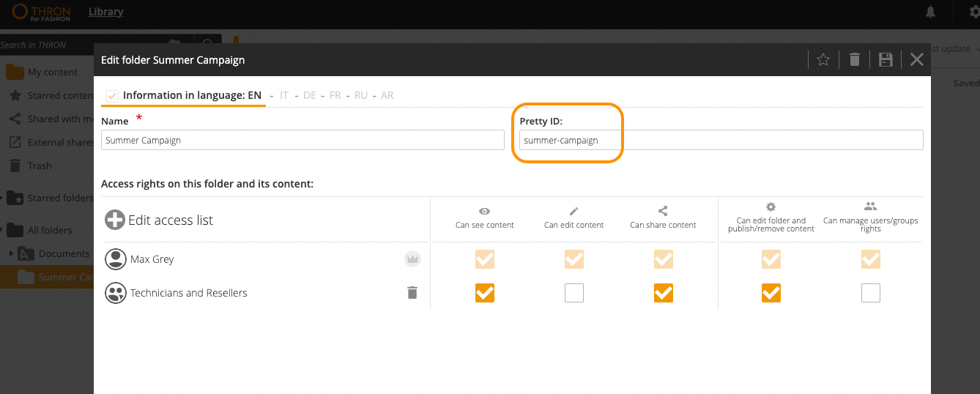Toggle manage users/groups rights for Max Grey
Screen dimensions: 980x394
871,259
